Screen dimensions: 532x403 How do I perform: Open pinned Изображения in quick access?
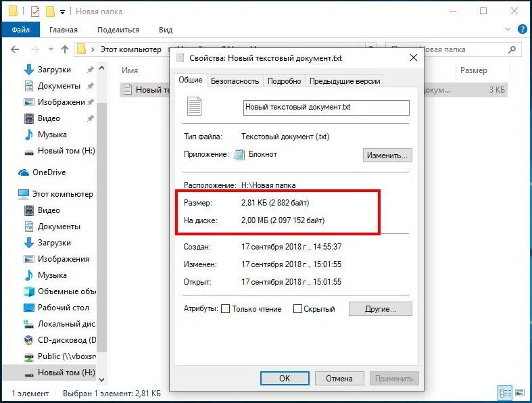click(61, 102)
